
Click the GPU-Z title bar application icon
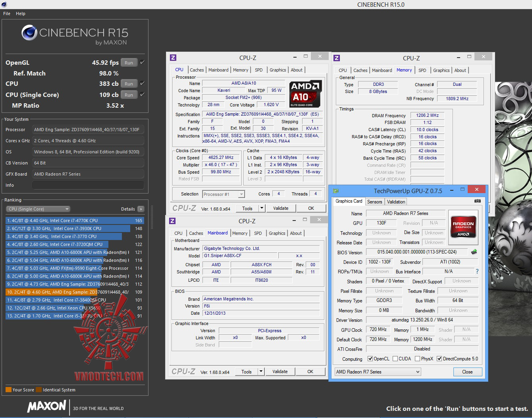point(336,191)
